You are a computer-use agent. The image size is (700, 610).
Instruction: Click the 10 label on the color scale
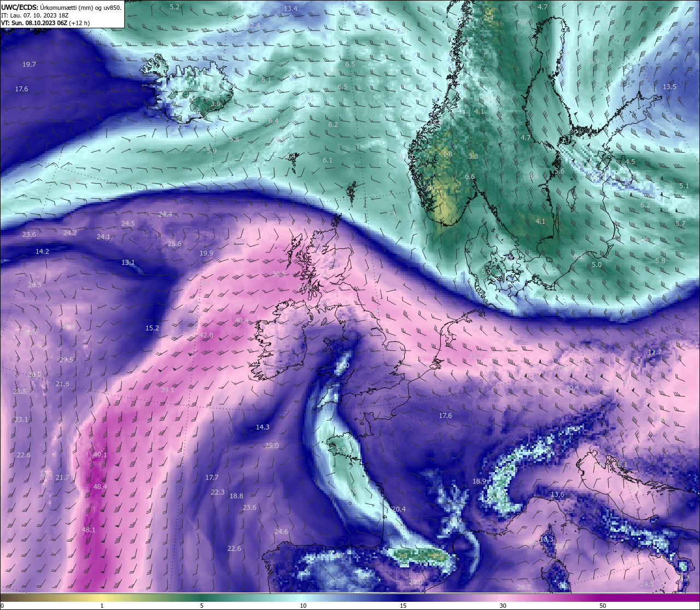pyautogui.click(x=303, y=606)
